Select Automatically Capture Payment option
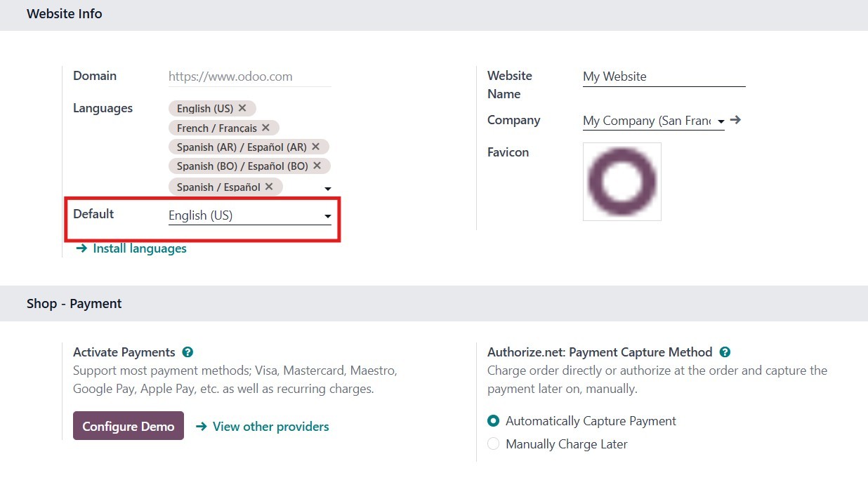This screenshot has width=868, height=487. 494,421
